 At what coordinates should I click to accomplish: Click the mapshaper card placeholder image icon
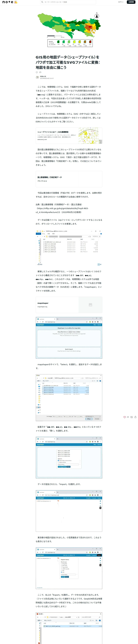(90, 305)
